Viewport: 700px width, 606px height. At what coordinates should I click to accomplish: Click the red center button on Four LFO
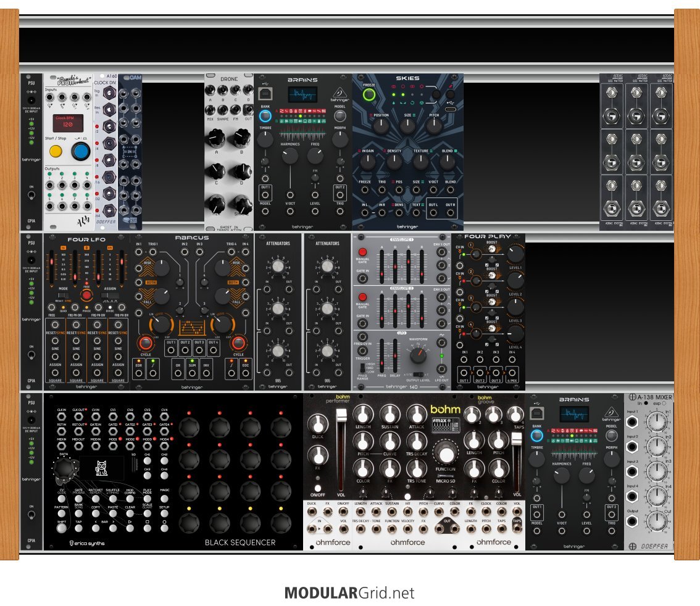(x=86, y=296)
